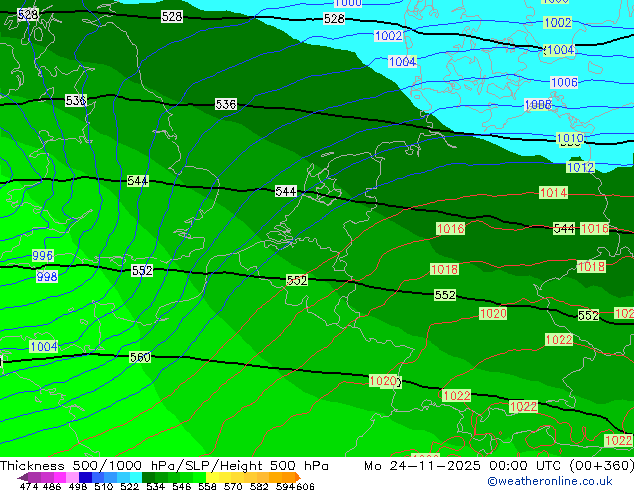Click the 582 legend value
634x490 pixels.
(x=259, y=486)
